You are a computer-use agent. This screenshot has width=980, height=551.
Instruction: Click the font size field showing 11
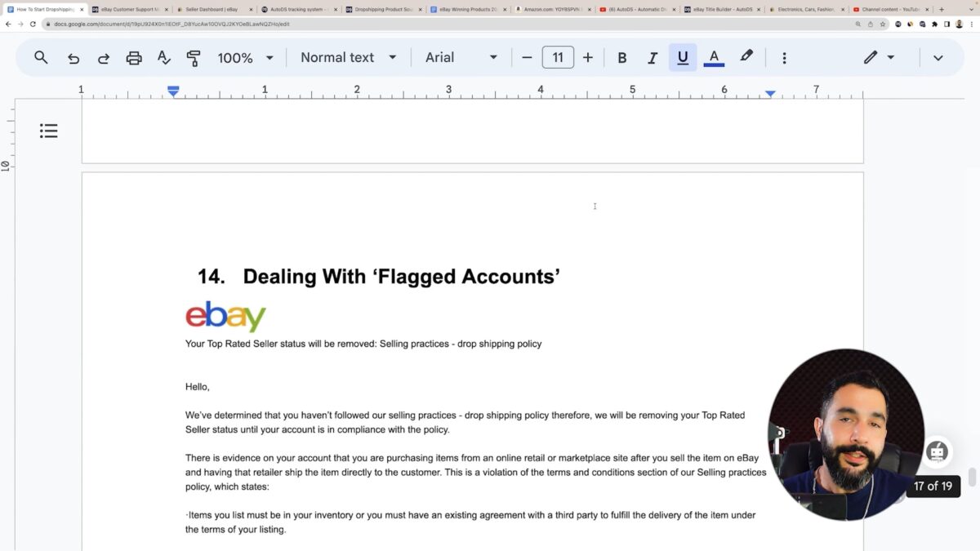point(558,58)
